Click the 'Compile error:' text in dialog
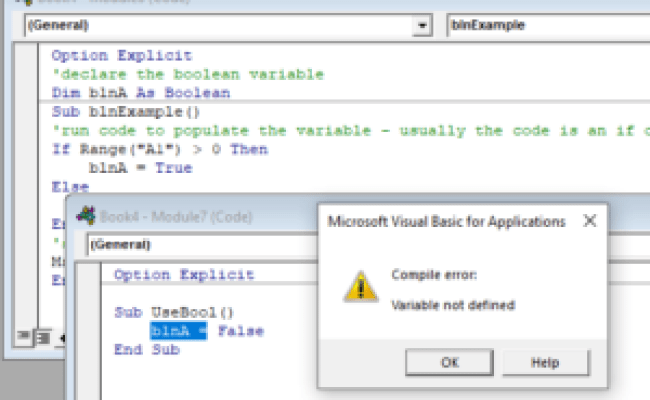The height and width of the screenshot is (400, 650). [434, 274]
